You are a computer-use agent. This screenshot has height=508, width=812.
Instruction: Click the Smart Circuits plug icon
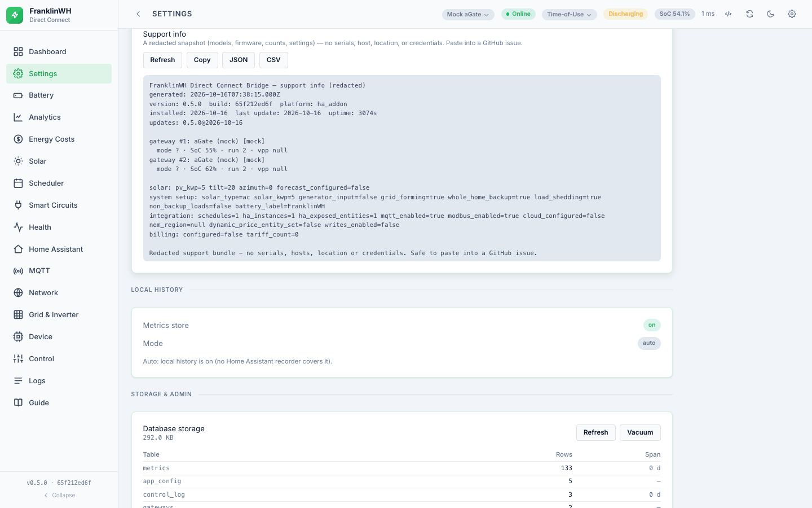click(18, 205)
